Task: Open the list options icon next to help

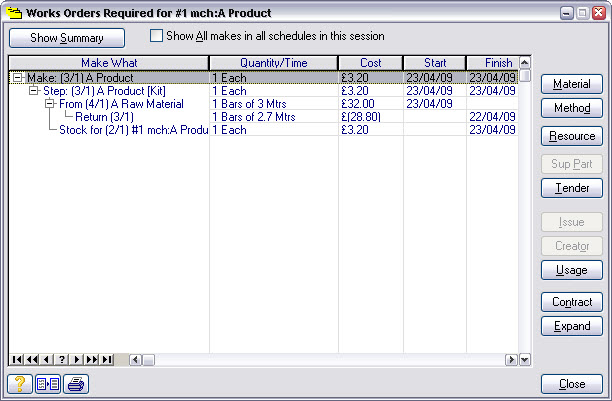Action: (x=48, y=384)
